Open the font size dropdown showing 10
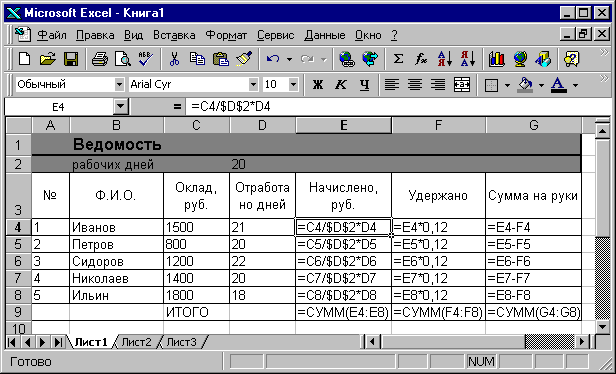The image size is (616, 374). tap(293, 84)
